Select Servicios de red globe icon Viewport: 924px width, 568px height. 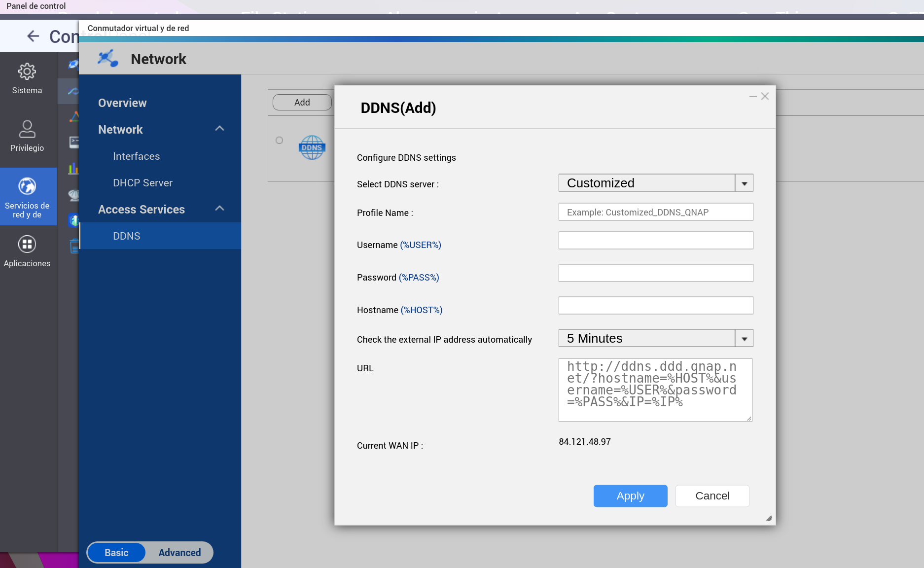(27, 186)
